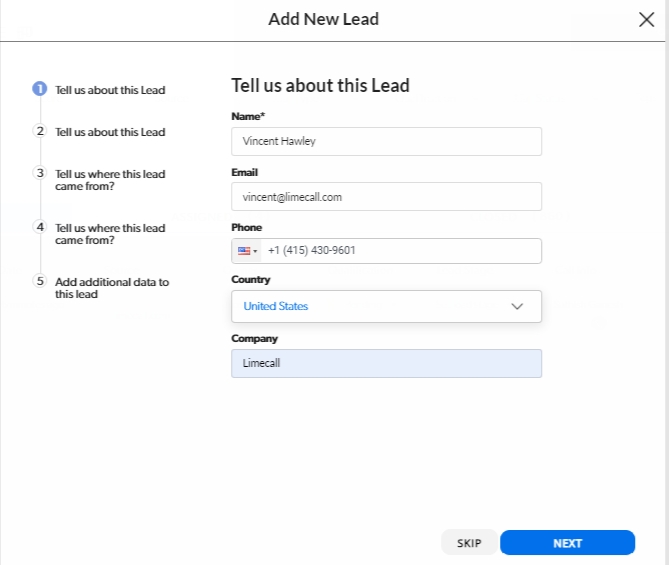The width and height of the screenshot is (669, 565).
Task: Select 'Add additional data to this lead' step
Action: 111,288
